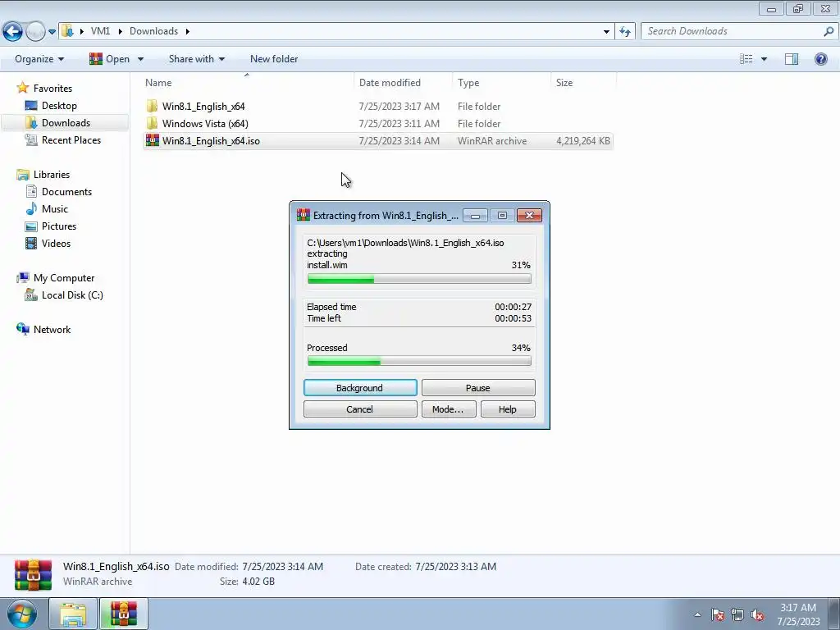Sort by the Type column header
The height and width of the screenshot is (630, 840).
tap(501, 83)
